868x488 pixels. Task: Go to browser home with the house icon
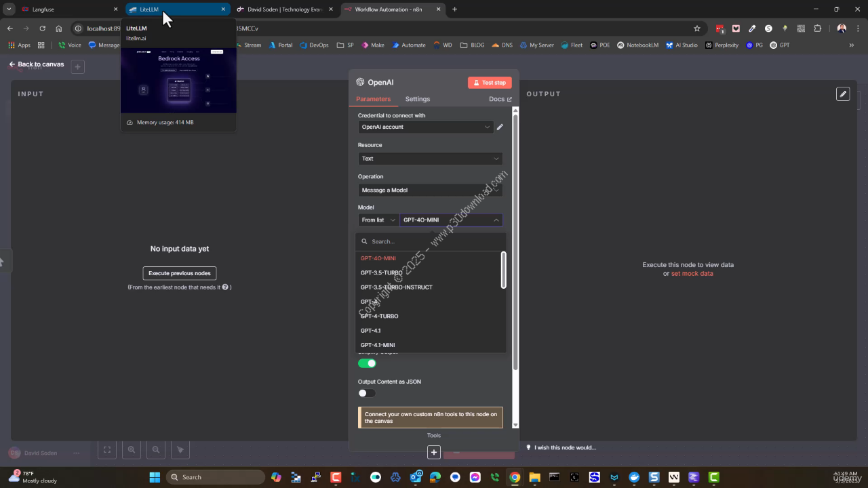coord(59,28)
